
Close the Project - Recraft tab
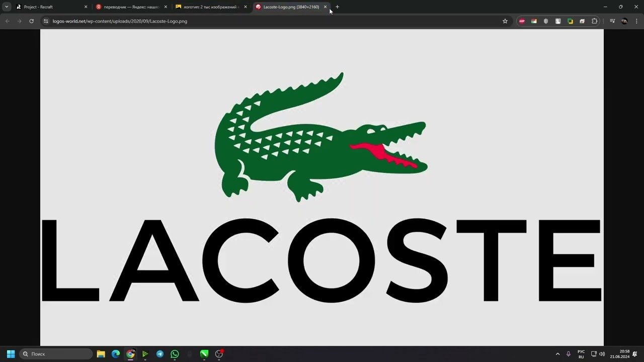click(86, 7)
